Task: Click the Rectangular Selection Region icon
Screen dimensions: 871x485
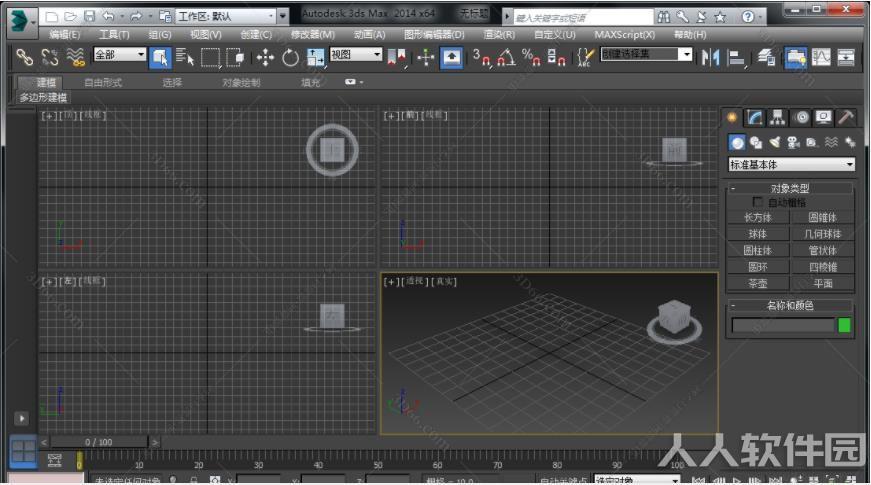Action: pos(210,57)
